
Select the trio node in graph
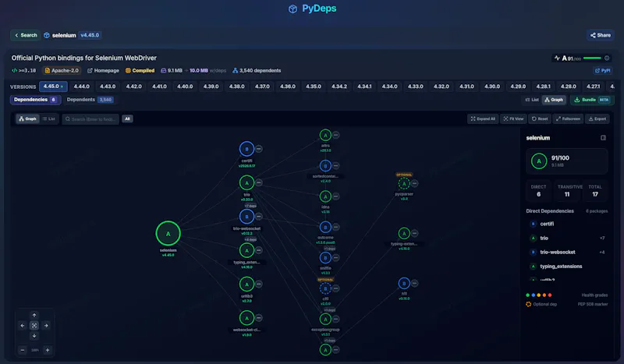[x=246, y=183]
